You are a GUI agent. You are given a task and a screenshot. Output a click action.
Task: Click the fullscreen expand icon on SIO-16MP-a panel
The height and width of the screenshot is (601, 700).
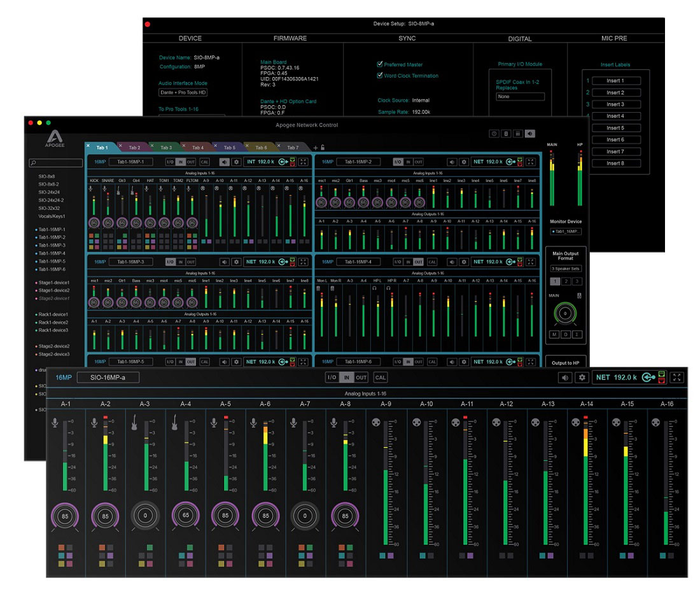click(x=678, y=378)
